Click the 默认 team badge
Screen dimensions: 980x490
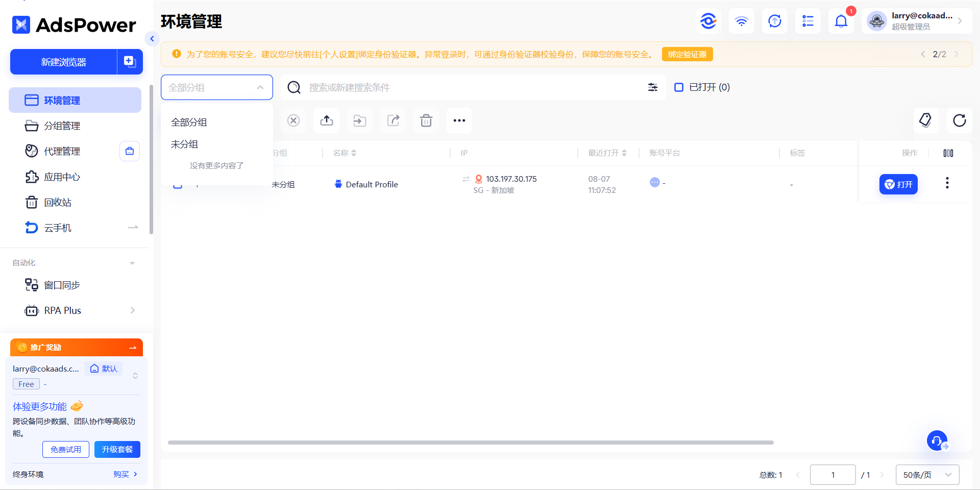(x=104, y=369)
